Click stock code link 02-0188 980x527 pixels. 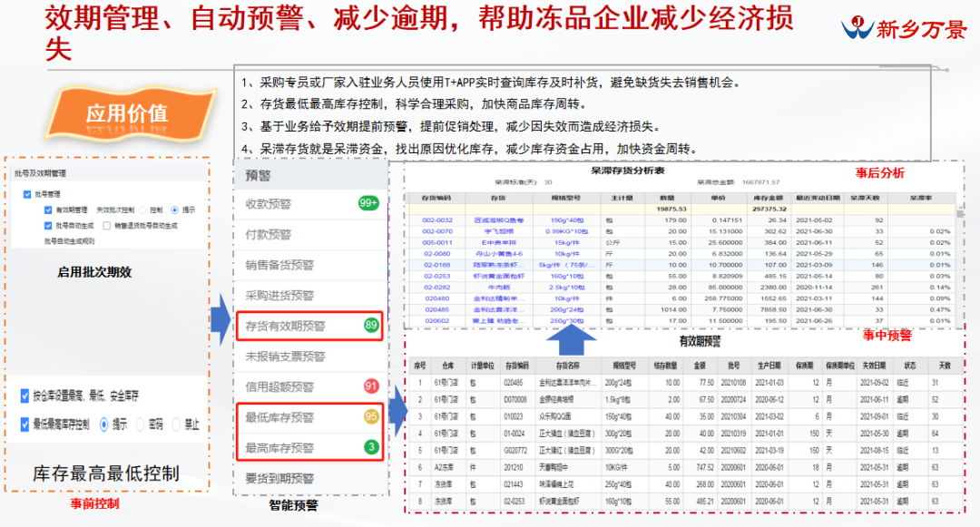(x=436, y=264)
